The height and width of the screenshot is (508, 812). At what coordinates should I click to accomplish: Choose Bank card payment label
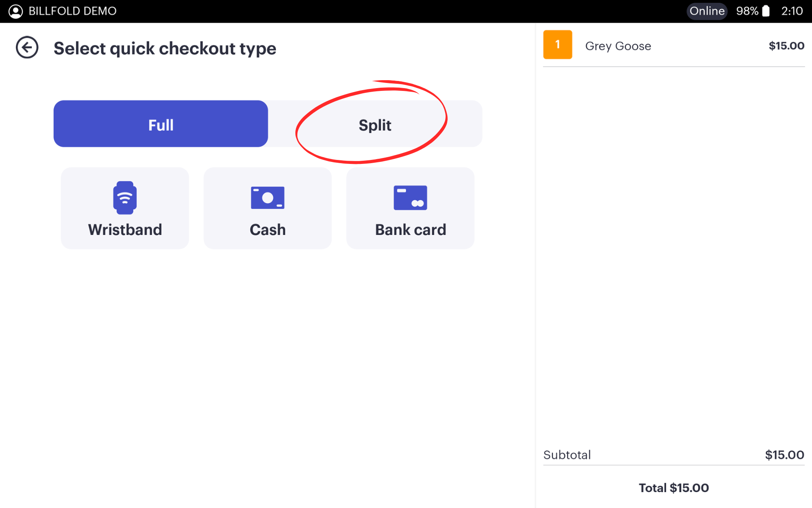point(410,230)
